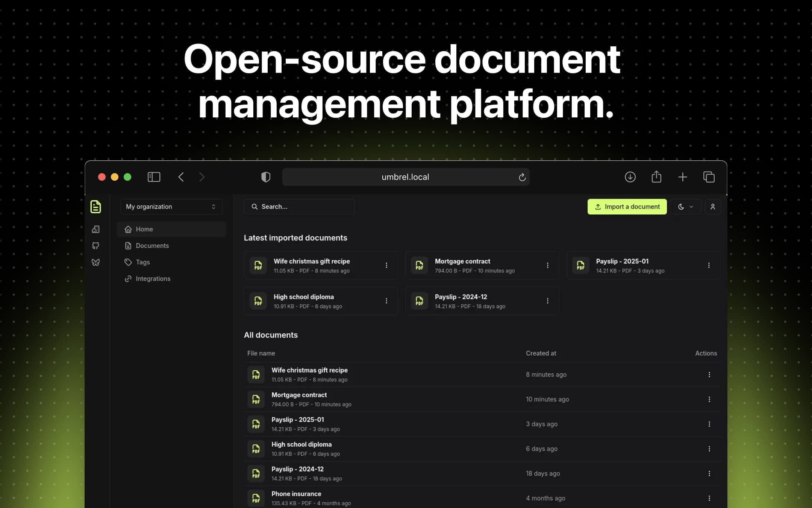Image resolution: width=812 pixels, height=508 pixels.
Task: Click the Integrations link icon in the sidebar
Action: coord(128,278)
